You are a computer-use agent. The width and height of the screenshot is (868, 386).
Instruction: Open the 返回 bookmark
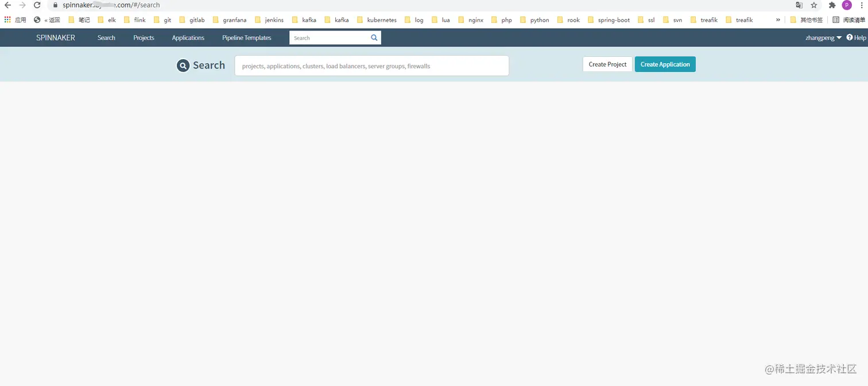pyautogui.click(x=47, y=20)
